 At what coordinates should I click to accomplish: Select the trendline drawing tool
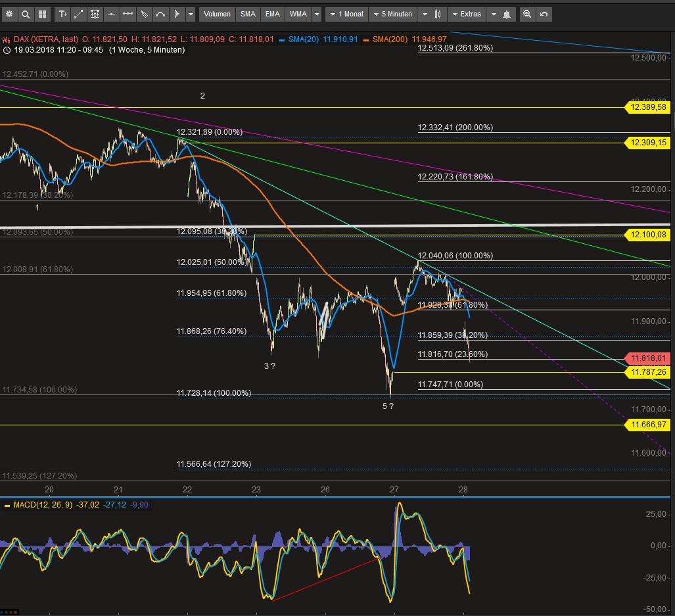[x=79, y=14]
